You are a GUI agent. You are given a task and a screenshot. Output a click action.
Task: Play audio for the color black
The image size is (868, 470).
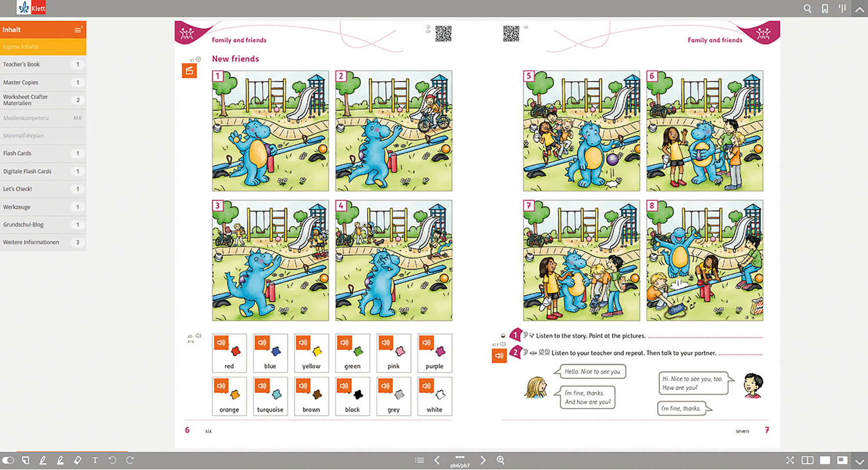click(x=345, y=386)
